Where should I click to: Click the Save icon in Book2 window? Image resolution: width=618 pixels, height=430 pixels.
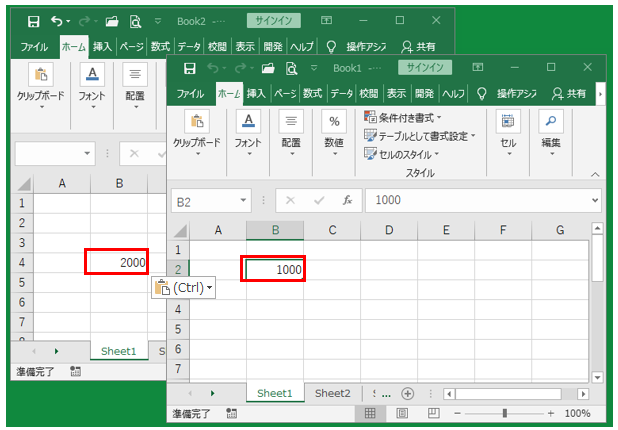click(x=34, y=21)
